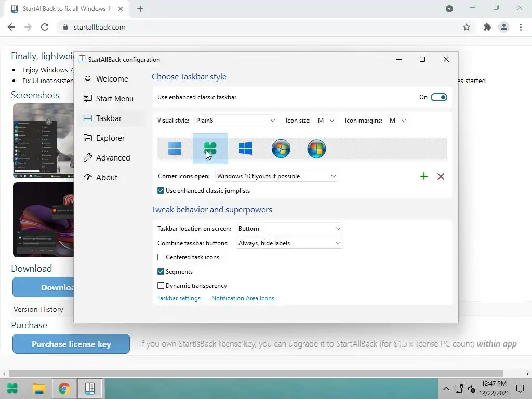532x399 pixels.
Task: Select the Windows 7 orb start icon
Action: (281, 149)
